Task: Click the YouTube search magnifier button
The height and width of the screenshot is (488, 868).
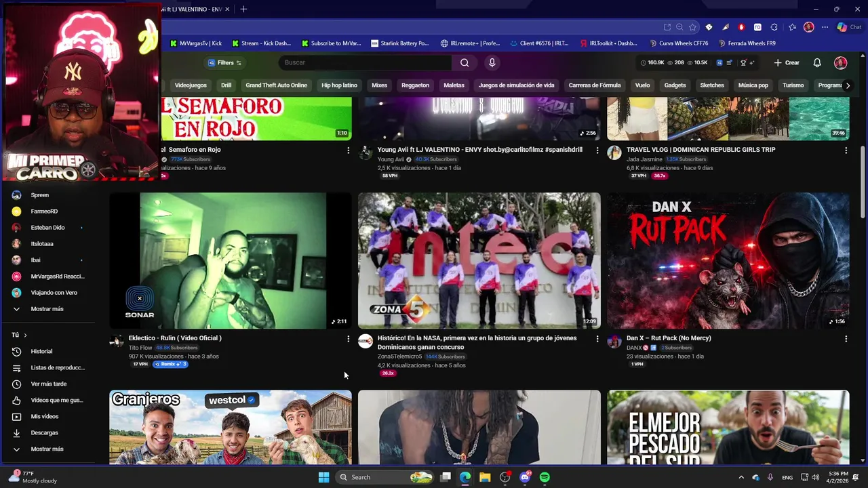Action: 465,62
